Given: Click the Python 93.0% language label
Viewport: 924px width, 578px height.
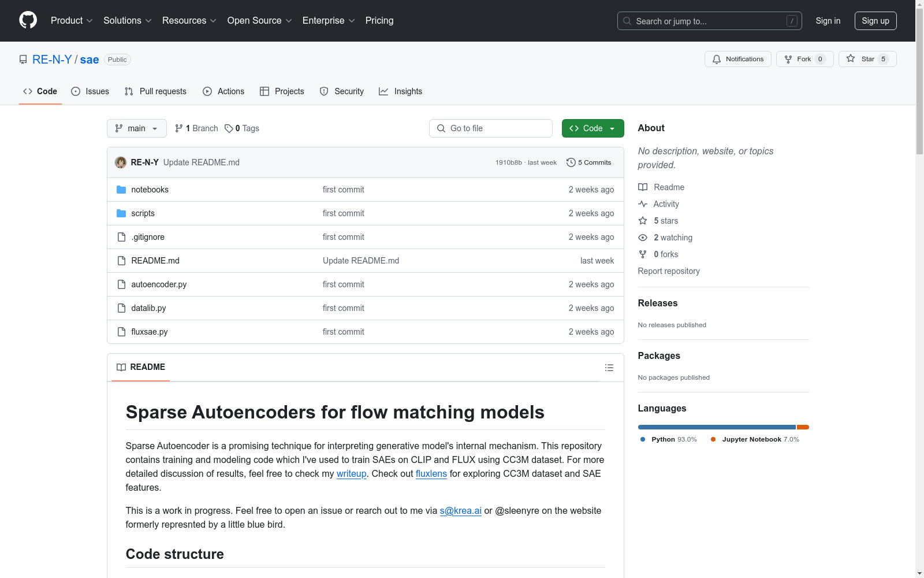Looking at the screenshot, I should [x=669, y=439].
